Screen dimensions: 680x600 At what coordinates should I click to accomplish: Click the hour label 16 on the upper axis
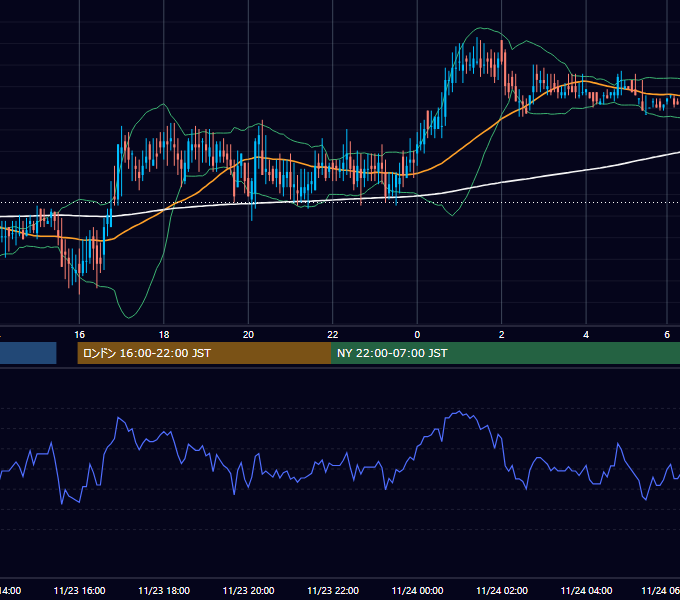click(x=79, y=335)
